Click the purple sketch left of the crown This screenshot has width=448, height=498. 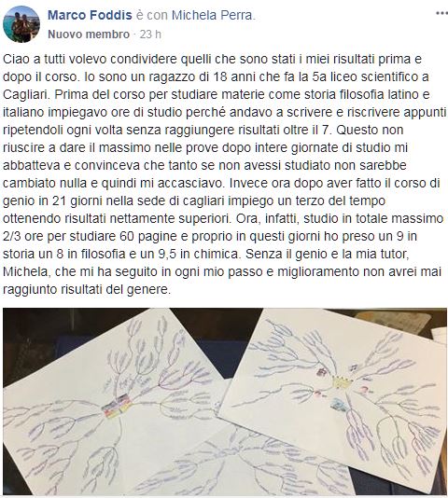pyautogui.click(x=323, y=372)
